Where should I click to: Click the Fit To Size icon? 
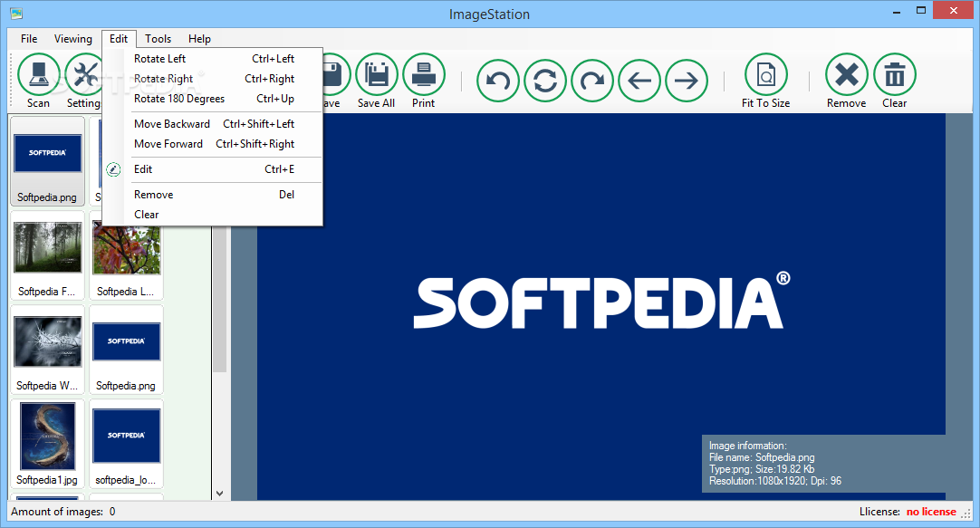click(765, 75)
